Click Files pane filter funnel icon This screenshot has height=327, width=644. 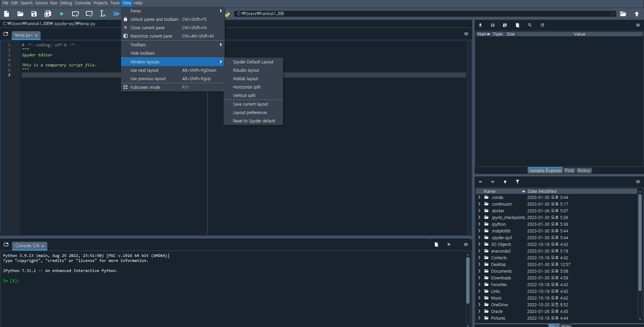[518, 182]
